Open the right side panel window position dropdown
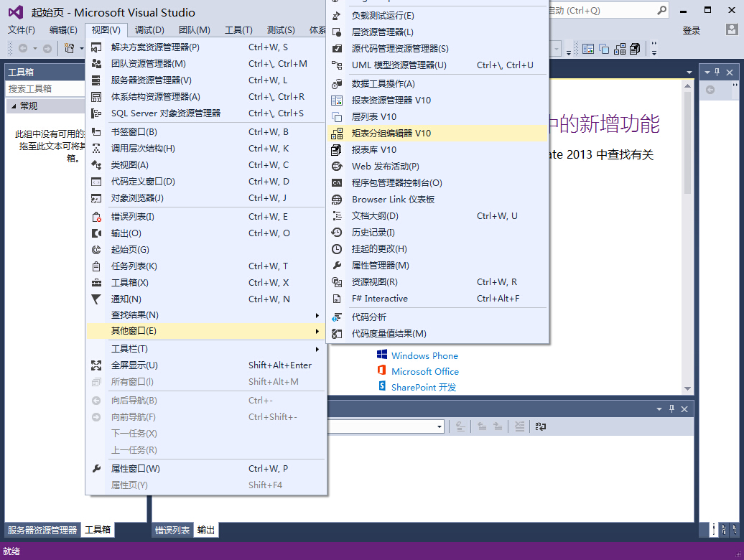The image size is (744, 560). point(707,72)
